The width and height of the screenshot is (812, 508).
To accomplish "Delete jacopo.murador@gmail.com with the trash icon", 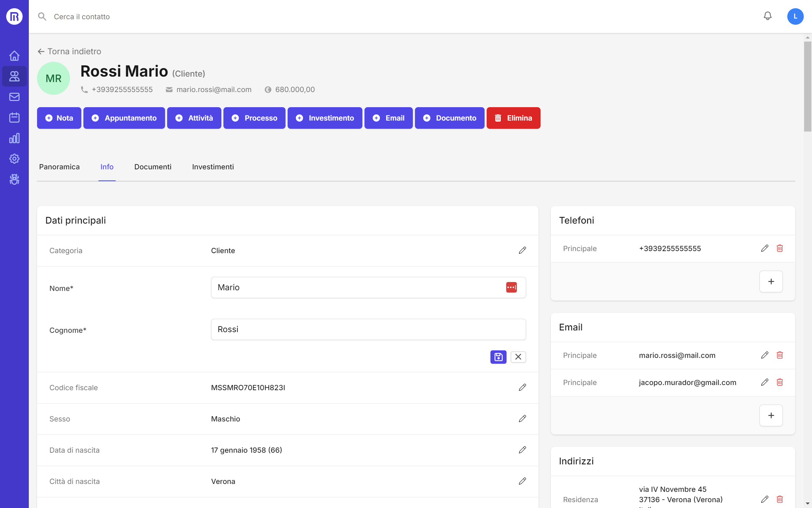I will tap(780, 382).
